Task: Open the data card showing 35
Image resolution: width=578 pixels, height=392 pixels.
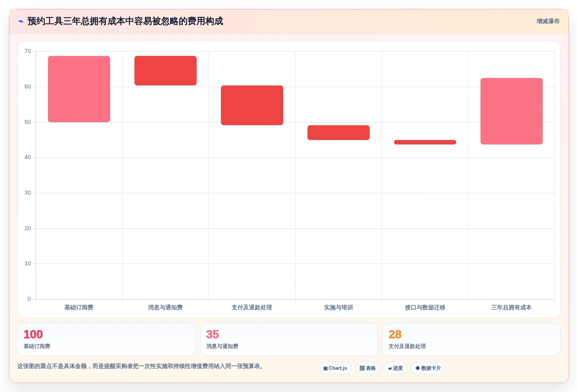Action: point(289,339)
